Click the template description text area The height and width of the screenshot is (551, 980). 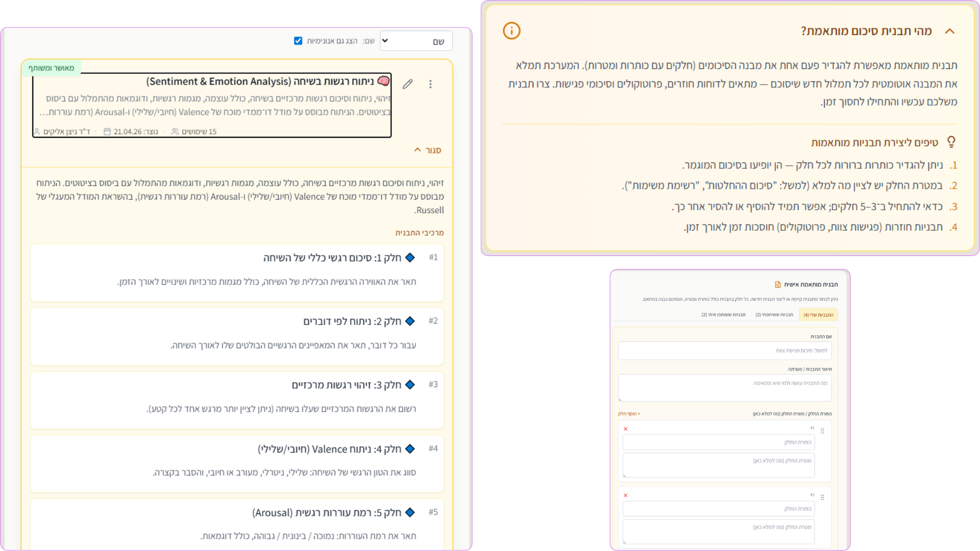click(724, 388)
